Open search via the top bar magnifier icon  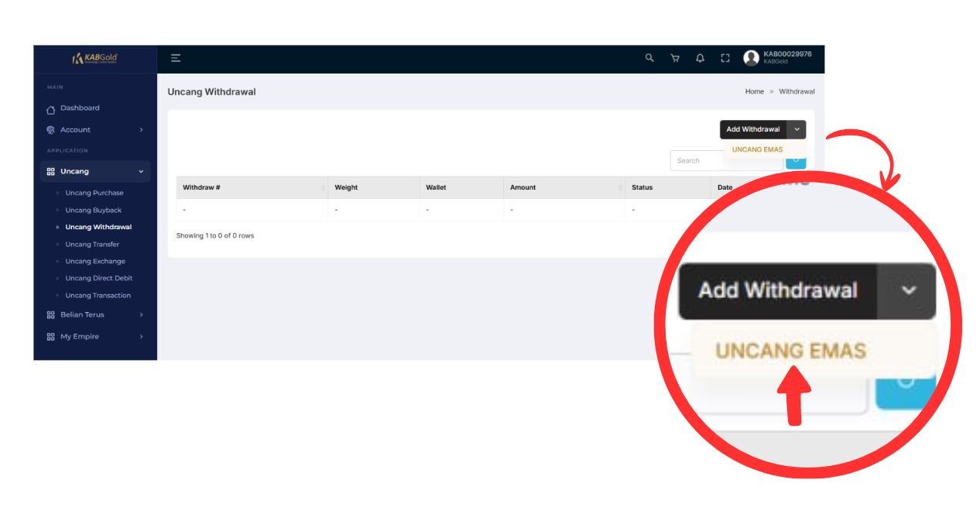pos(649,58)
